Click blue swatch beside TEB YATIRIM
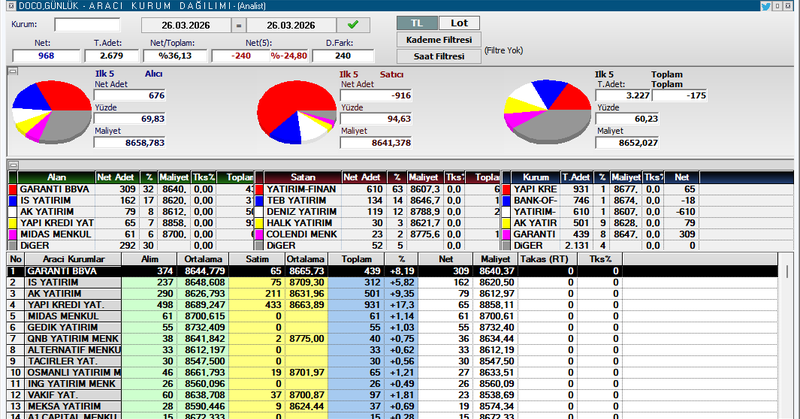800x419 pixels. [259, 201]
